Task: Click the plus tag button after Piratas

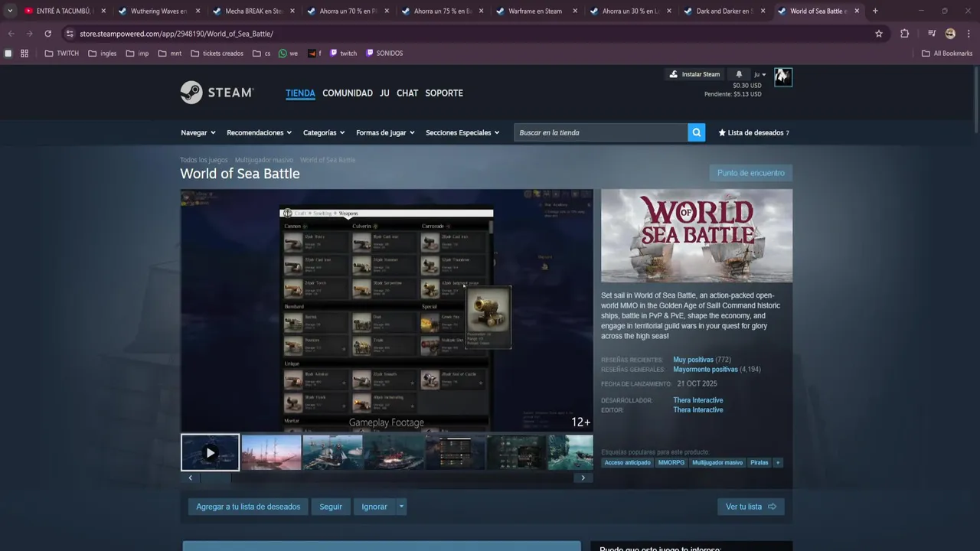Action: coord(778,462)
